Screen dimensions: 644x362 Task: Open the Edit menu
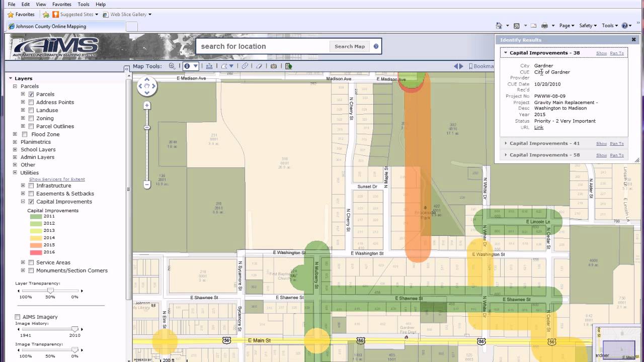tap(26, 4)
